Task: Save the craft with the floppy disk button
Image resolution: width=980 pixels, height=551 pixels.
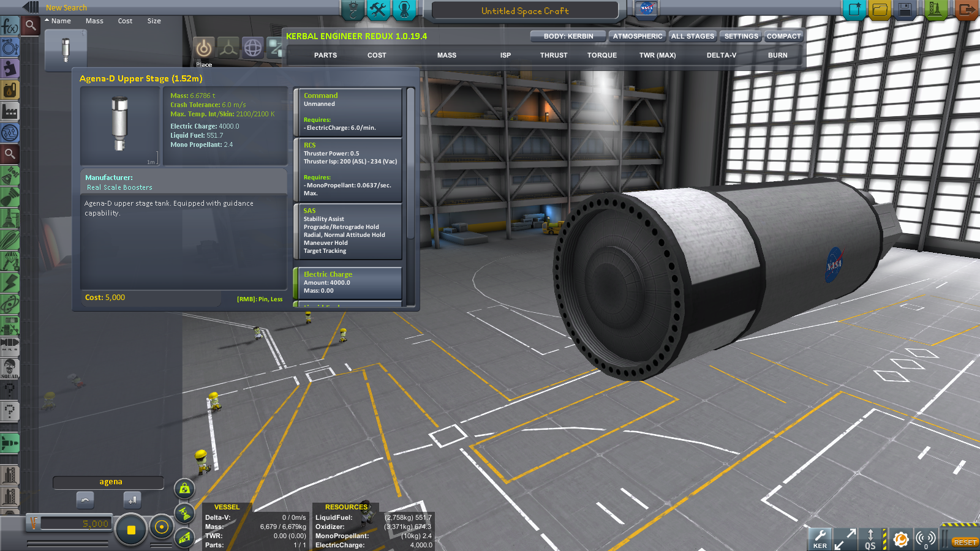Action: click(905, 10)
